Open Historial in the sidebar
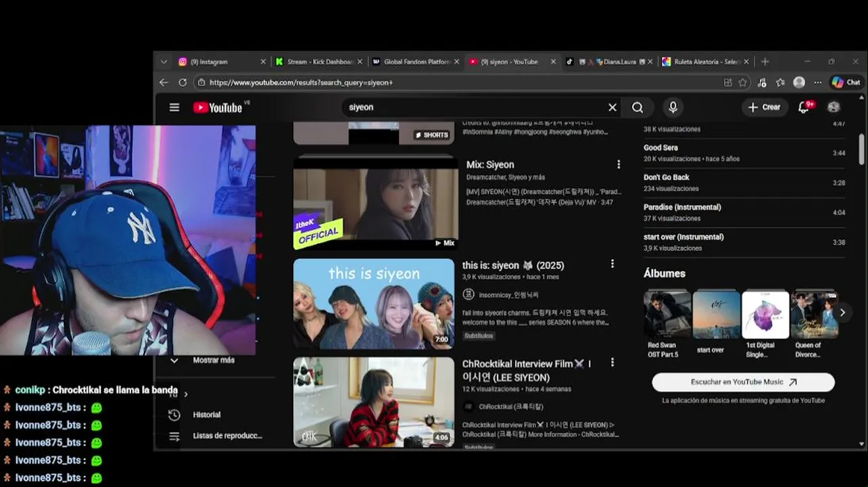 [207, 415]
